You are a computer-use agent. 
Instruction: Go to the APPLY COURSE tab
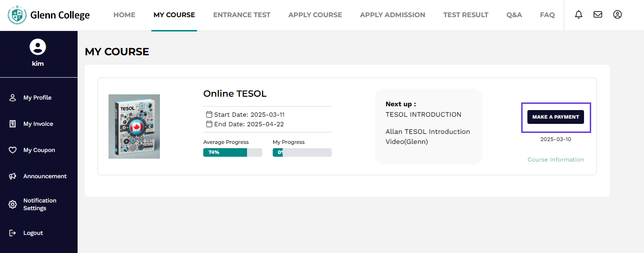click(x=315, y=15)
